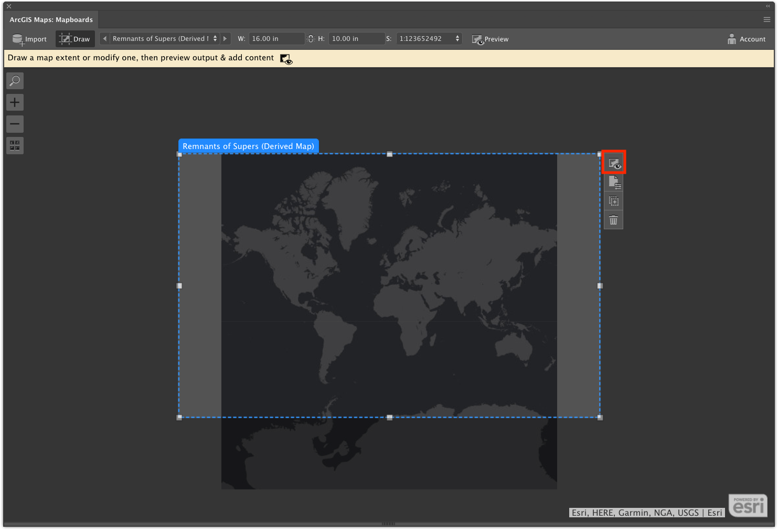The width and height of the screenshot is (778, 532).
Task: Activate the Draw mapboard tool
Action: 75,39
